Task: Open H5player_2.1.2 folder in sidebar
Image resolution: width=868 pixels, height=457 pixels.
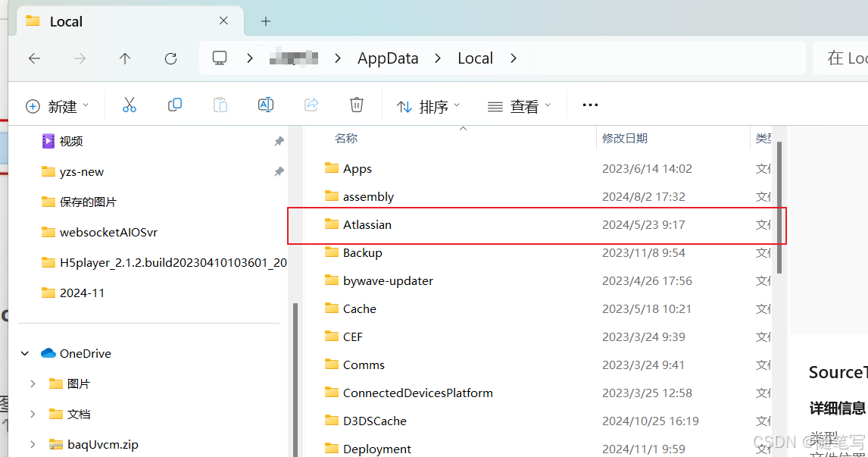Action: click(173, 262)
